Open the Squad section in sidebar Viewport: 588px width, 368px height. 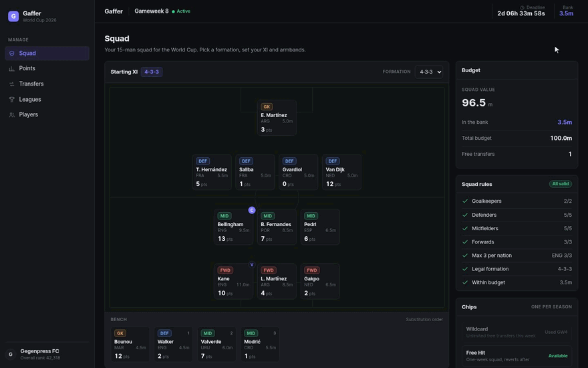(47, 54)
